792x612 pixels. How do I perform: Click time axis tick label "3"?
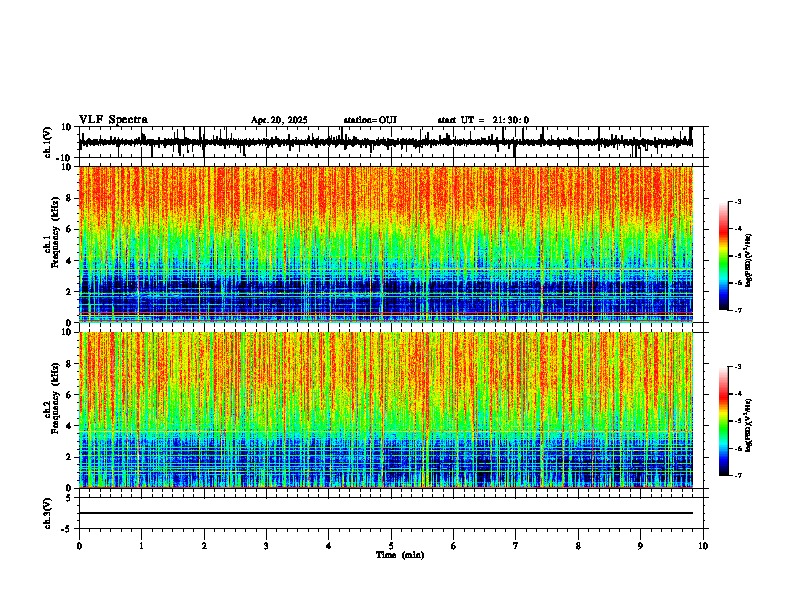pyautogui.click(x=266, y=546)
